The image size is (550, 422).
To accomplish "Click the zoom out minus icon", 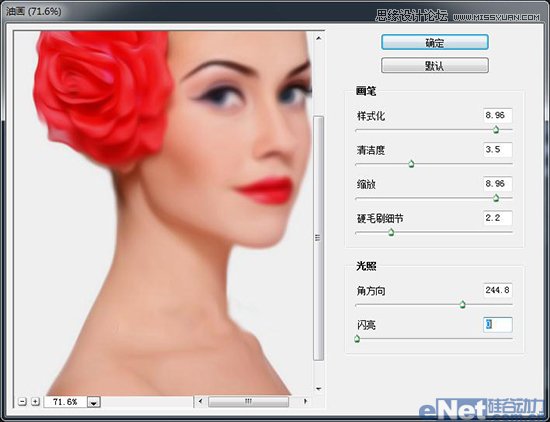I will pos(22,401).
